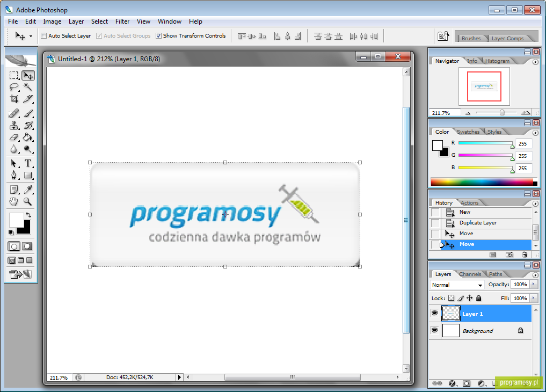This screenshot has width=546, height=392.
Task: Select the Rectangular Marquee tool
Action: (x=14, y=75)
